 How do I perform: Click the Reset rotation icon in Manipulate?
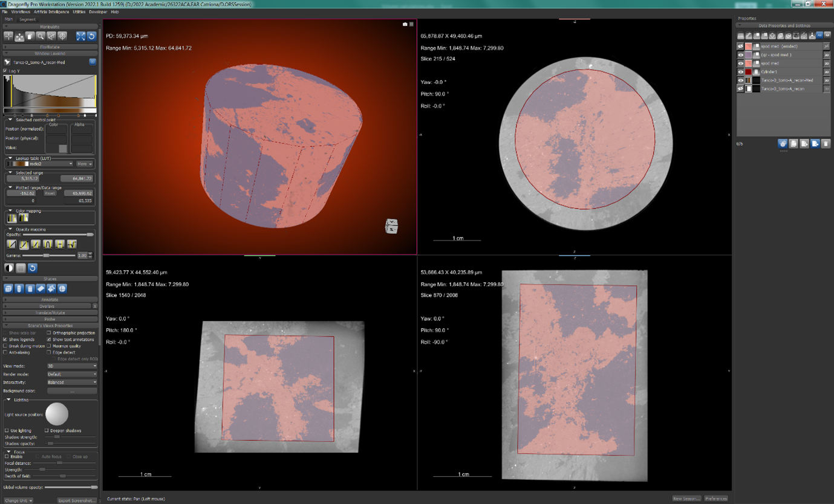pyautogui.click(x=91, y=36)
